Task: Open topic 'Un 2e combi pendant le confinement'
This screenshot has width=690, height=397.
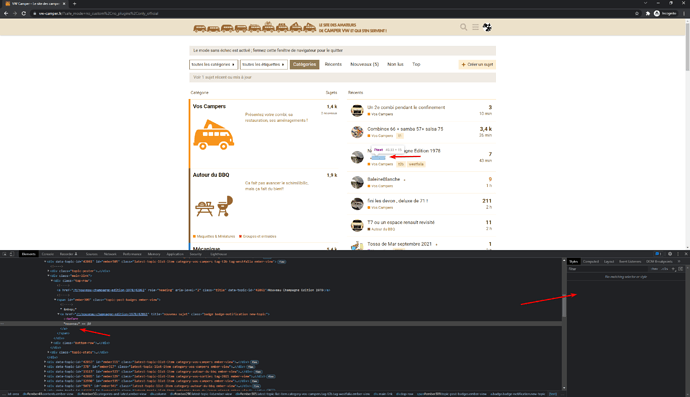Action: [x=406, y=107]
